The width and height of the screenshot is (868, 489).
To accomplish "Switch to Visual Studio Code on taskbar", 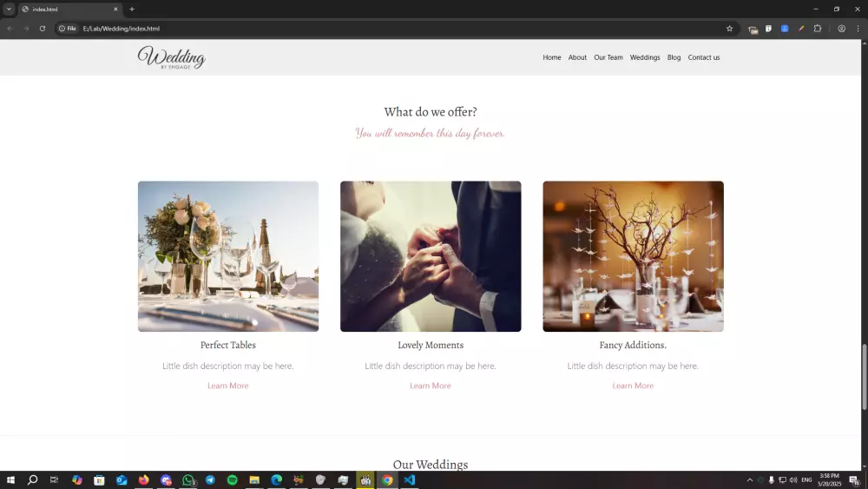I will tap(410, 480).
